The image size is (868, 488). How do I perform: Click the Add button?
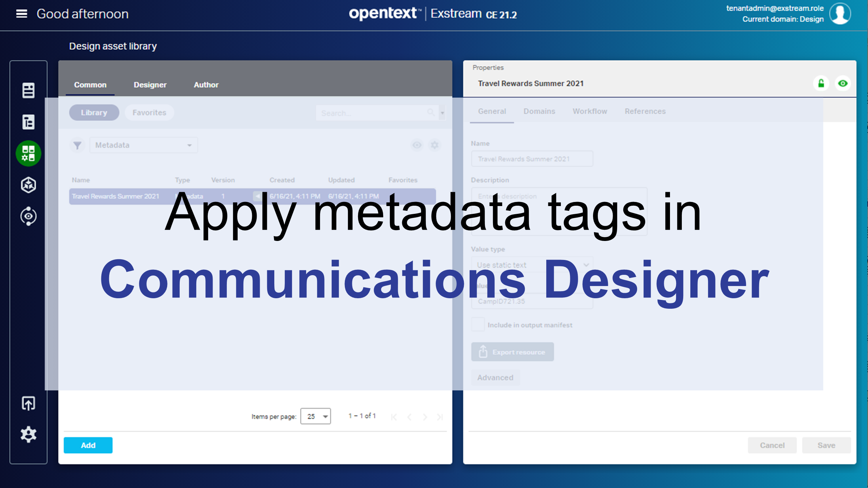pos(88,445)
